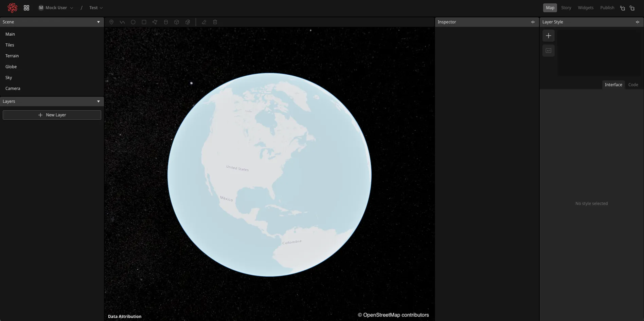
Task: Select the Interface tab in Layer Style
Action: [613, 85]
